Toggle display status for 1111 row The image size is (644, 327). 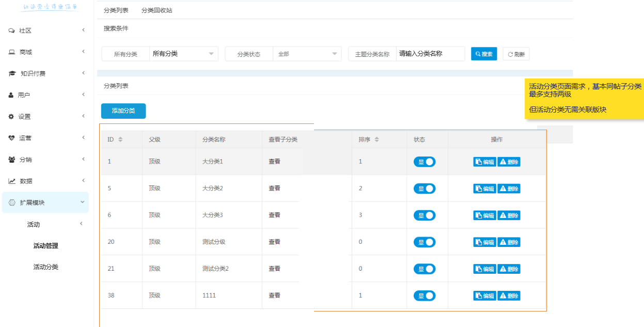[425, 296]
